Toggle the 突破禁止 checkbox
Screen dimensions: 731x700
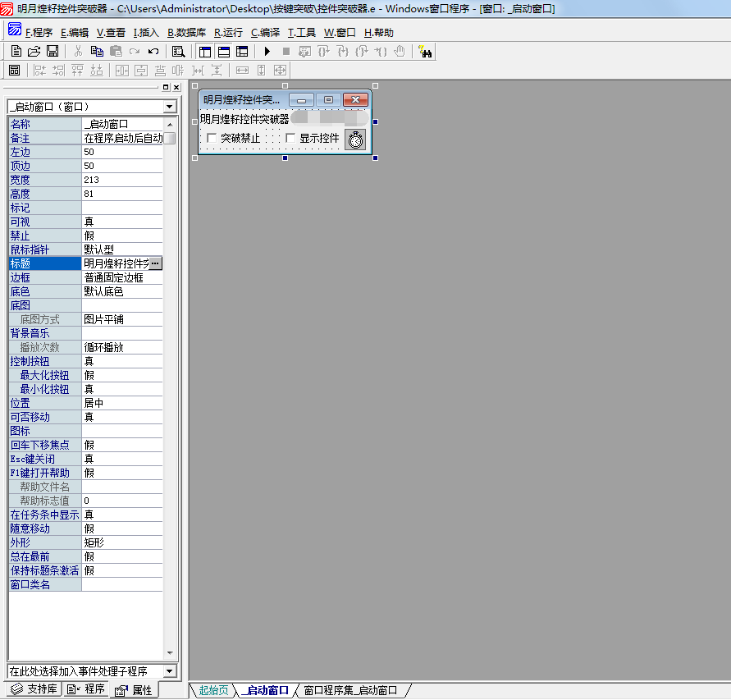[x=212, y=139]
